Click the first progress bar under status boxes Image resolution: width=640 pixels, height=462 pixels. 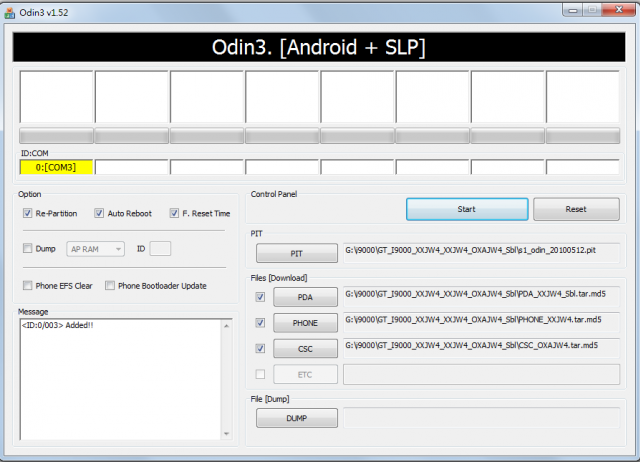56,136
